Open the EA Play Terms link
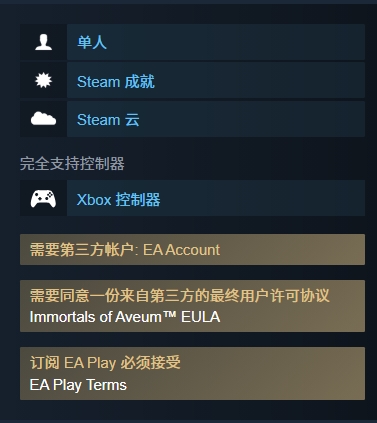This screenshot has height=423, width=377. coord(78,385)
